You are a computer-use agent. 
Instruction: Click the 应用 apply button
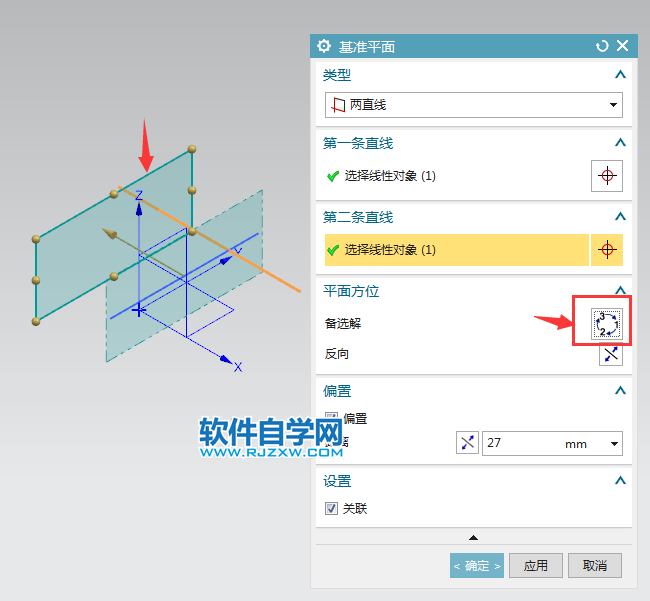pyautogui.click(x=536, y=565)
